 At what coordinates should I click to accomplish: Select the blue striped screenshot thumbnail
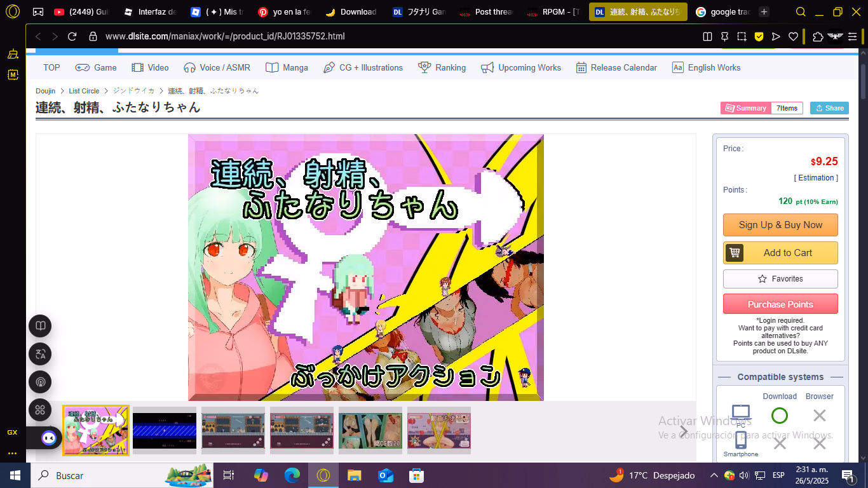[165, 431]
